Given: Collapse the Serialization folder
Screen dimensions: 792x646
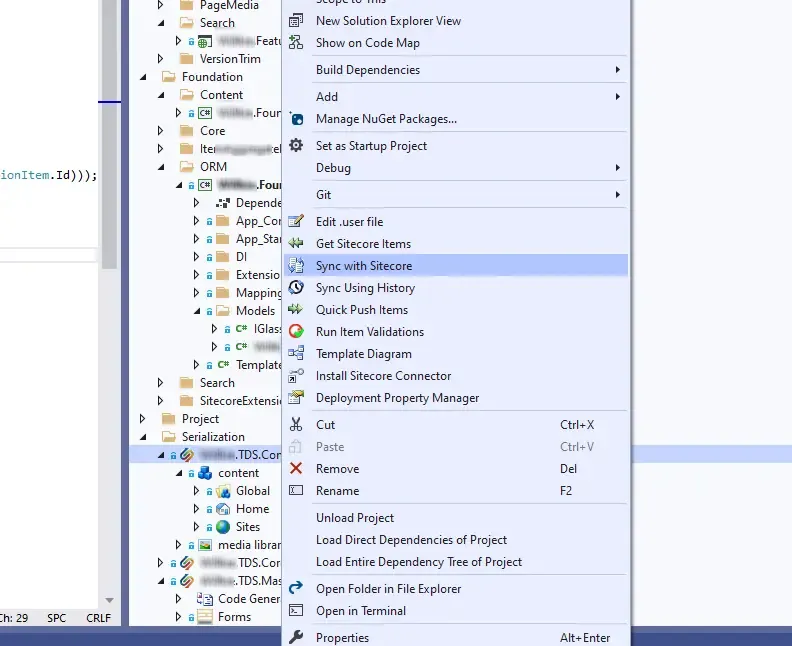Looking at the screenshot, I should pyautogui.click(x=143, y=437).
